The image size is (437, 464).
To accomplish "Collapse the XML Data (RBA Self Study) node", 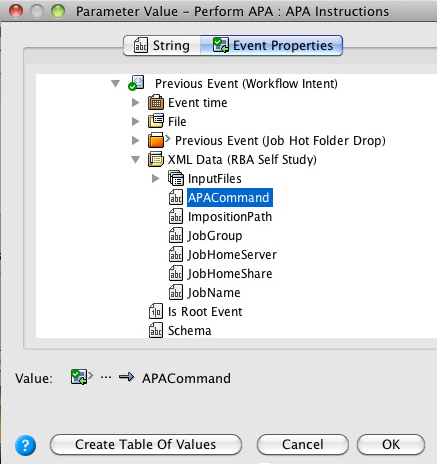I will coord(135,160).
